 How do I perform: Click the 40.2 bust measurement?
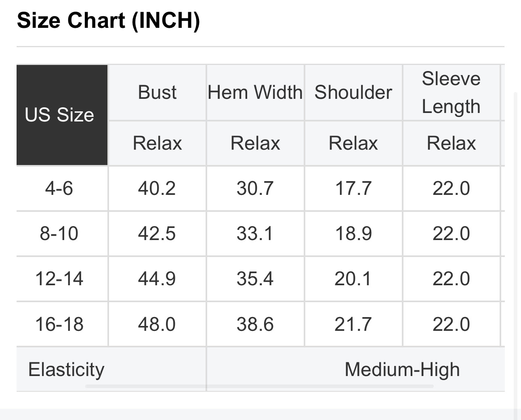[x=157, y=188]
